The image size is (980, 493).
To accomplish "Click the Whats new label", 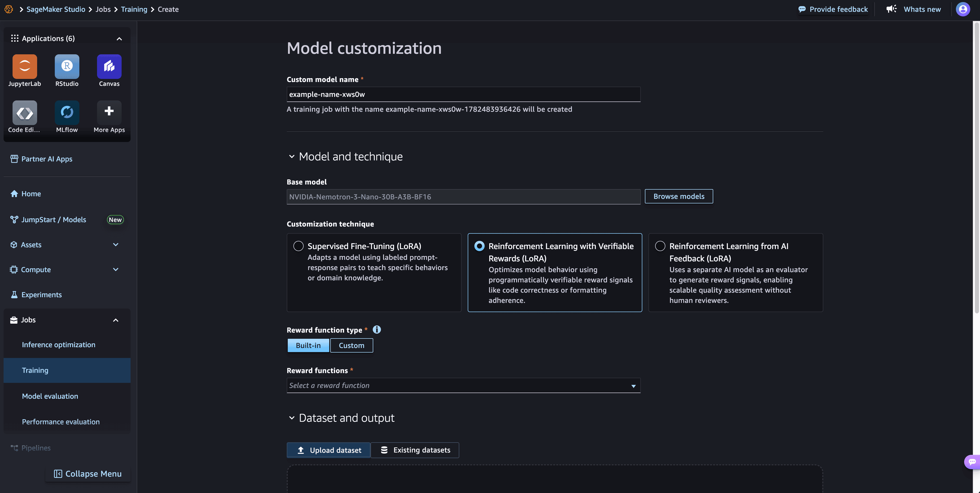I will [x=922, y=9].
